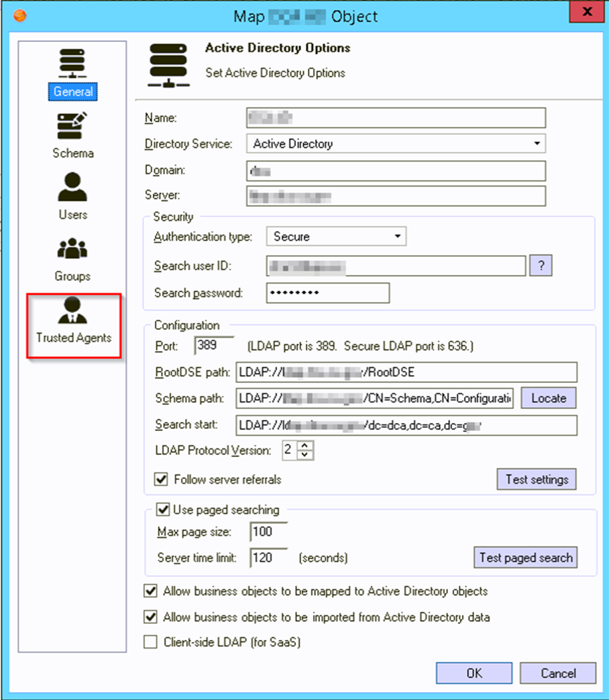
Task: Open the Groups section icon
Action: [73, 250]
